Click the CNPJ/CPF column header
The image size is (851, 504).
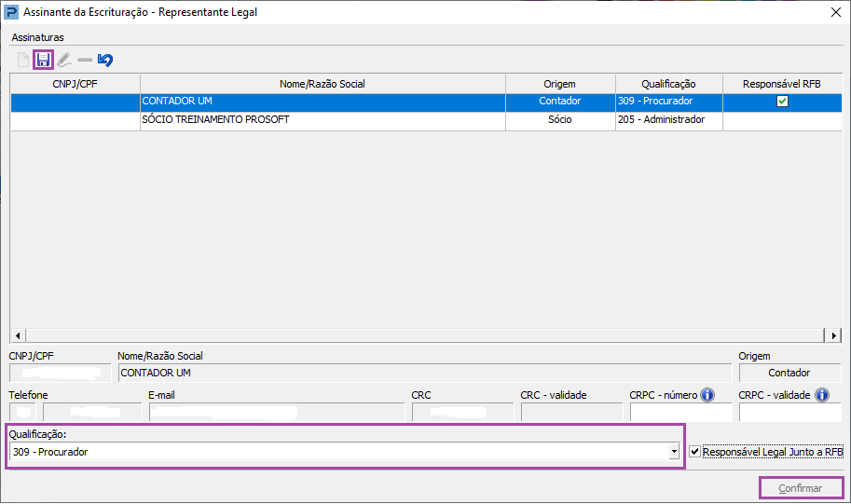pos(75,84)
